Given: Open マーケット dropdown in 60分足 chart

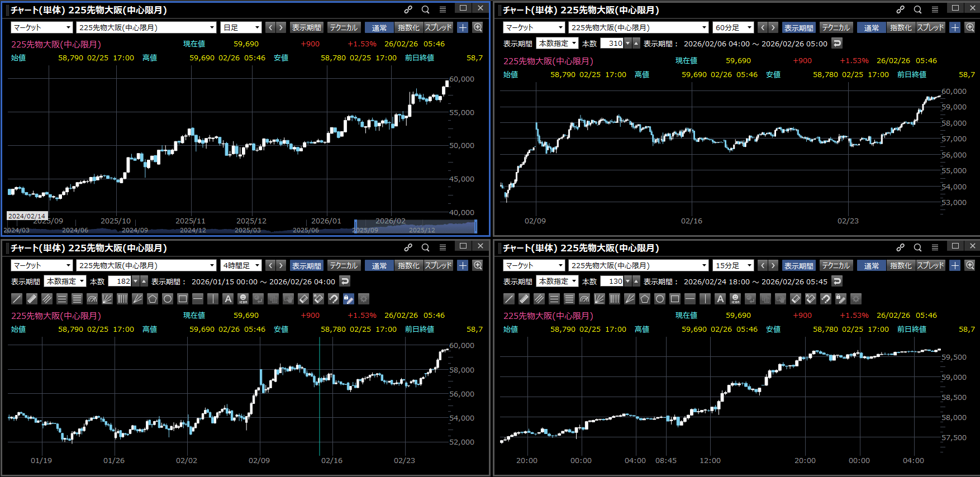Looking at the screenshot, I should click(x=534, y=27).
